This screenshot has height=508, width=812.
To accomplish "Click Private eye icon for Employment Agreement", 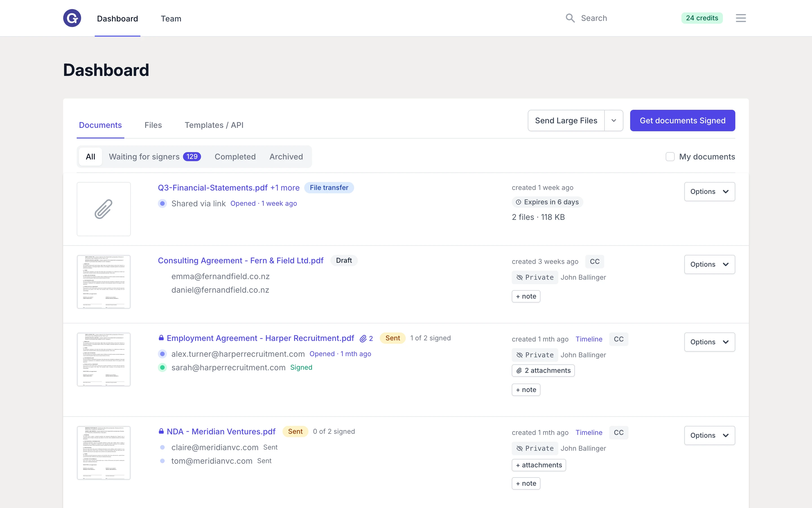I will [519, 355].
